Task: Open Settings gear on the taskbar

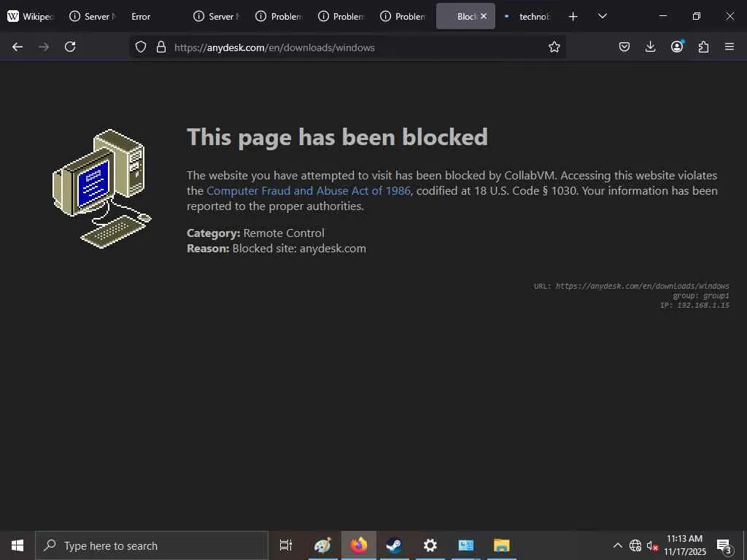Action: [x=430, y=545]
